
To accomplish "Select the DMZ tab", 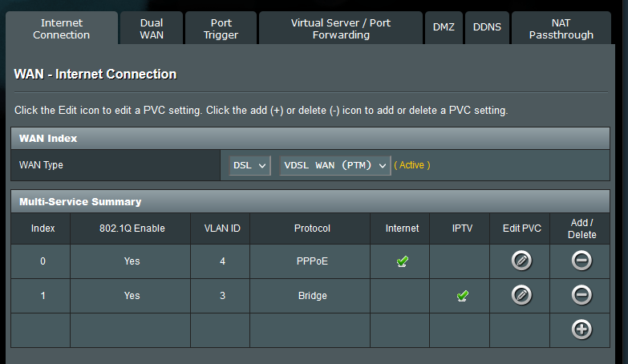I will 444,27.
